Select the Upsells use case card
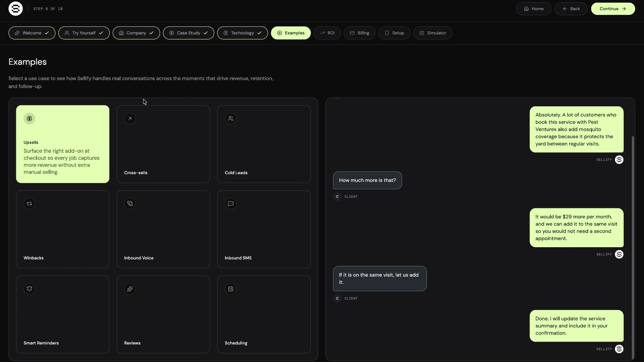The width and height of the screenshot is (644, 362). pos(63,144)
